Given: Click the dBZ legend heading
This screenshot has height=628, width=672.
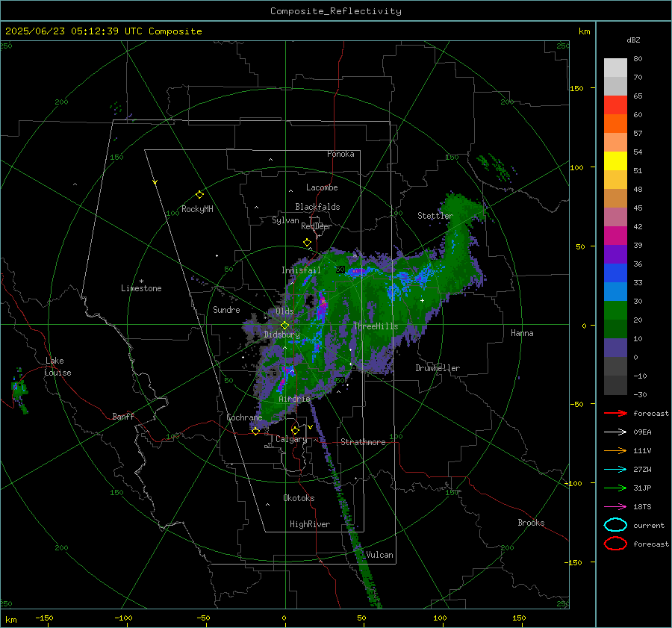Looking at the screenshot, I should coord(633,40).
